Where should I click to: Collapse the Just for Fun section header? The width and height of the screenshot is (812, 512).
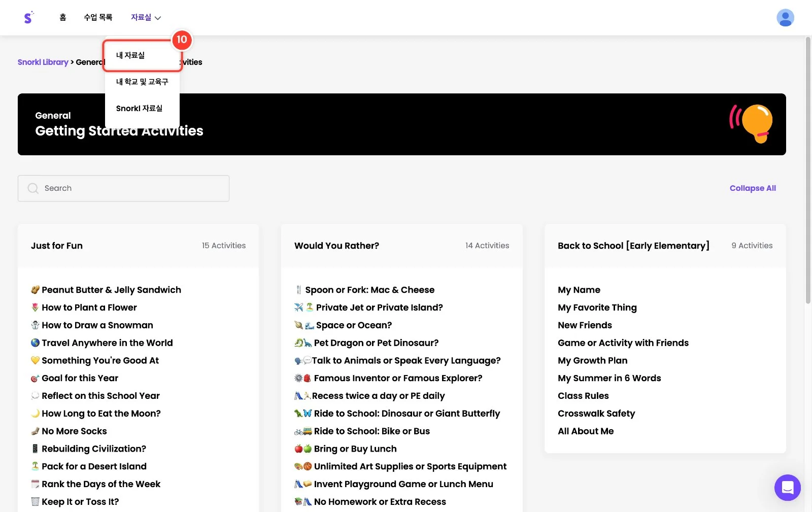(138, 246)
